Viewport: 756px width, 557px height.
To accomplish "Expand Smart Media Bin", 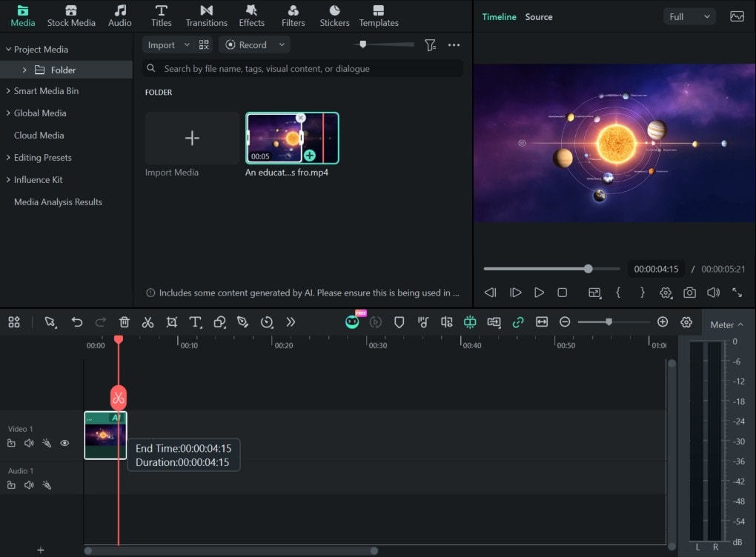I will pyautogui.click(x=8, y=90).
